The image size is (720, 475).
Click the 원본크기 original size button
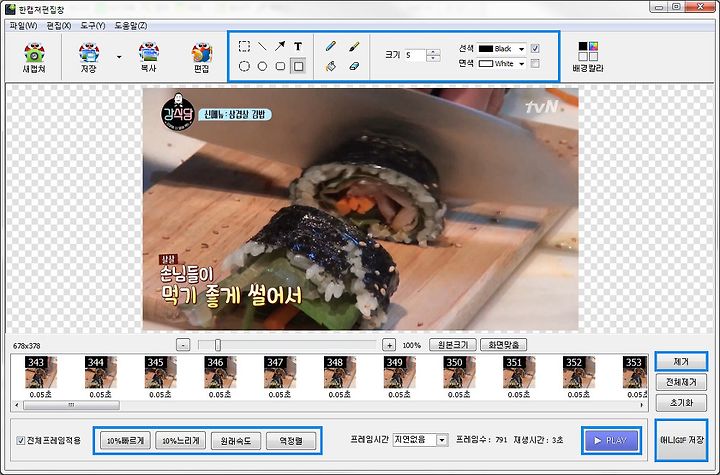(x=453, y=345)
